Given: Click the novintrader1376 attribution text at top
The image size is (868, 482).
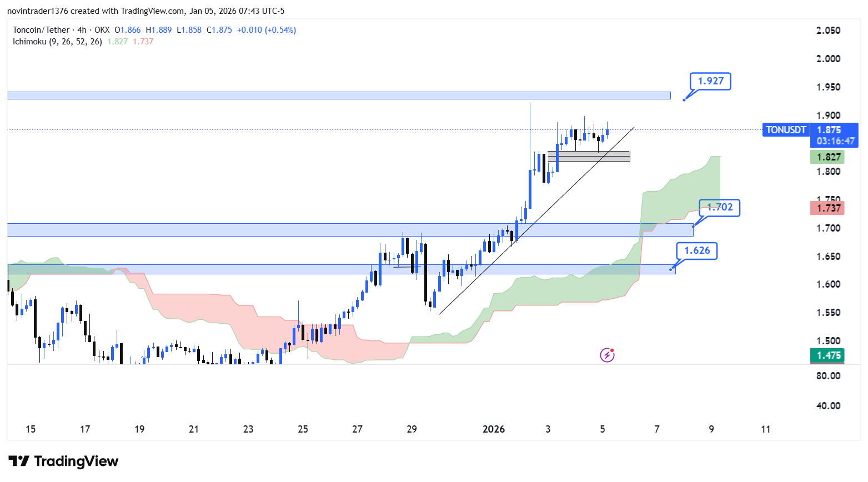Looking at the screenshot, I should 38,11.
